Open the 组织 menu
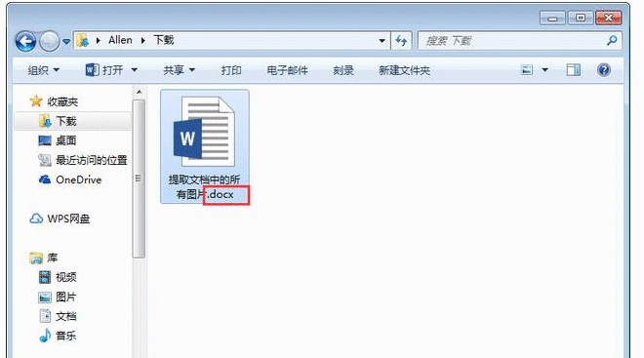Image resolution: width=644 pixels, height=358 pixels. pyautogui.click(x=44, y=70)
